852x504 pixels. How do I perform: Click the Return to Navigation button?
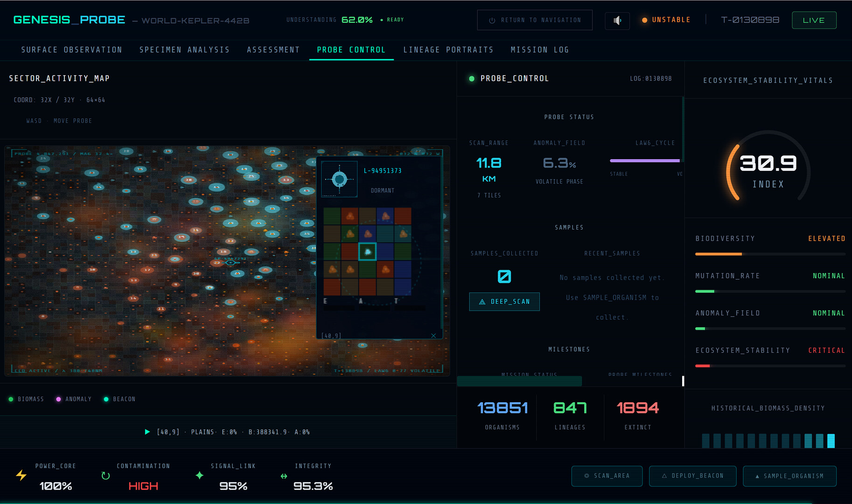(535, 20)
